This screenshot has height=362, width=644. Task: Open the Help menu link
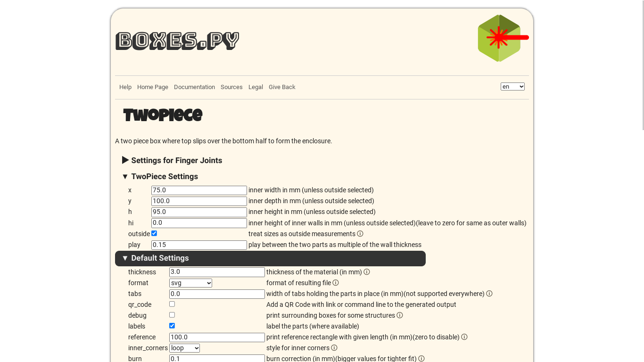click(125, 87)
